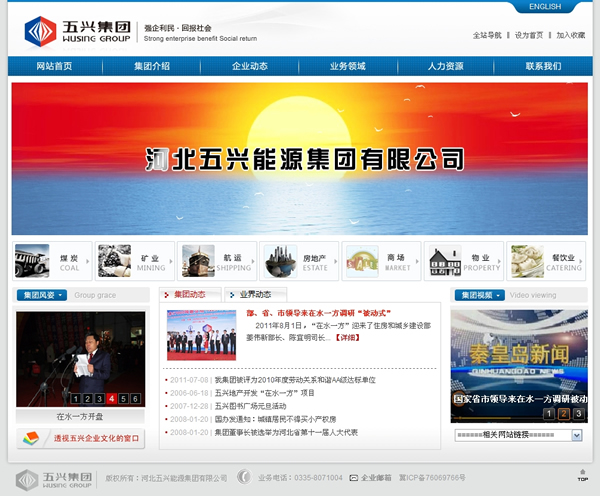Click the sunset banner image

(x=300, y=158)
